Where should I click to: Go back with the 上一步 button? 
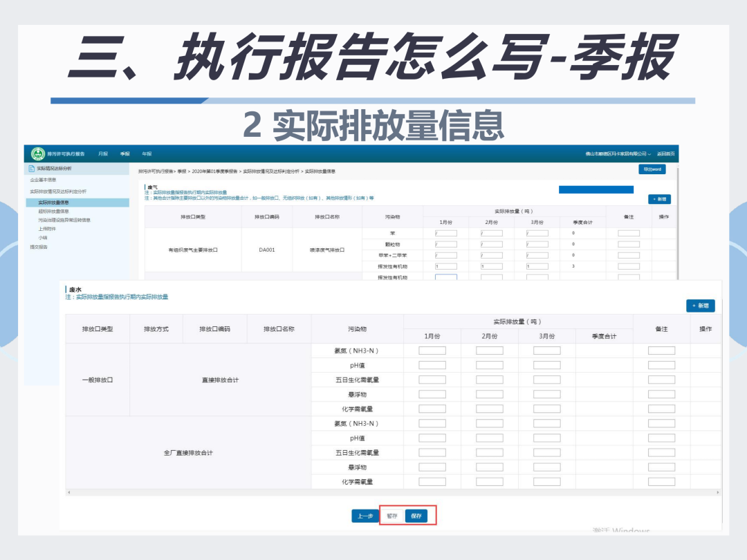coord(365,516)
